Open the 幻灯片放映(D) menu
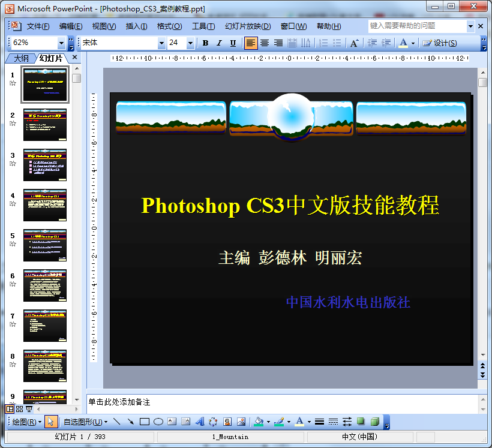Screen dimensions: 492x448 coord(248,26)
